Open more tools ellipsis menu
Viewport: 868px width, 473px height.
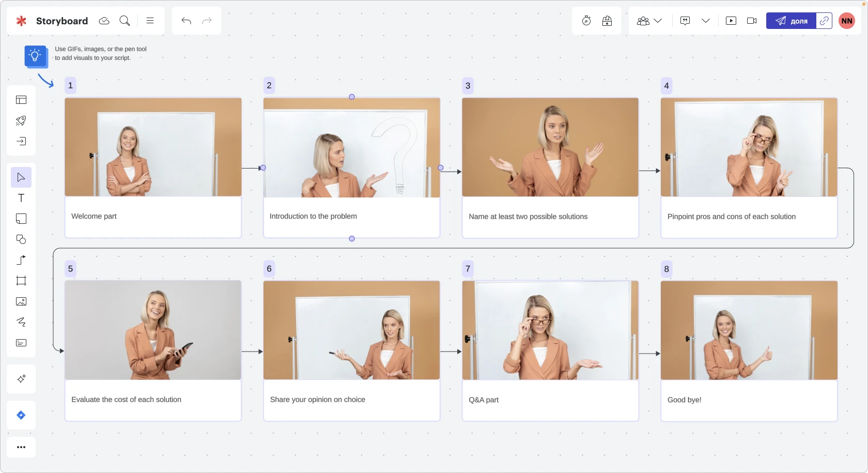coord(21,447)
